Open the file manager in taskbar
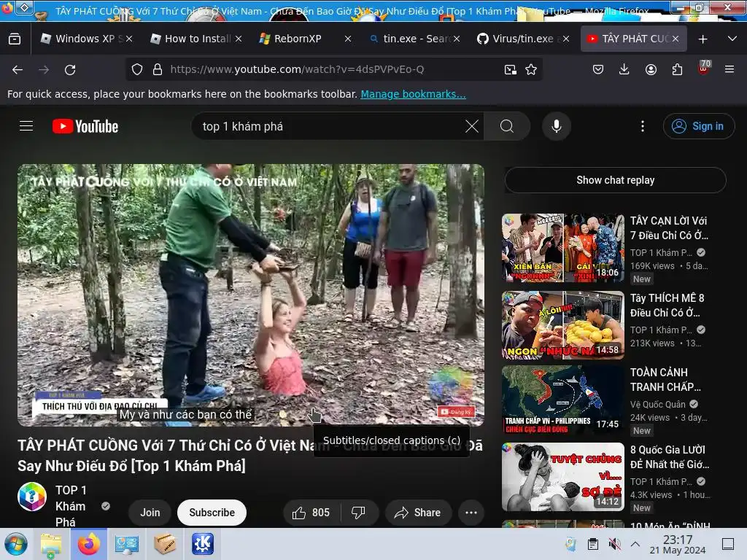Viewport: 747px width, 560px height. (x=52, y=544)
